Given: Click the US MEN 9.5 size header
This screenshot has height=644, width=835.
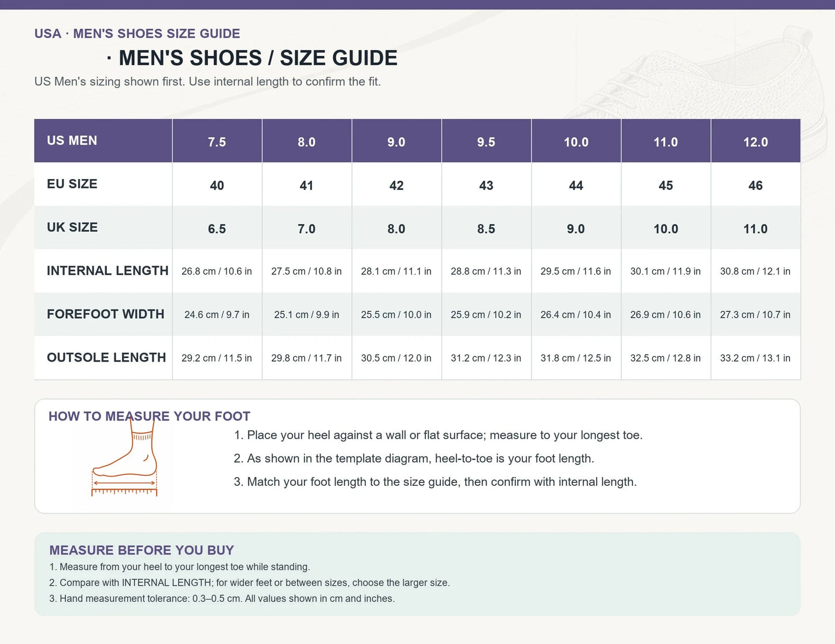Looking at the screenshot, I should [x=486, y=142].
